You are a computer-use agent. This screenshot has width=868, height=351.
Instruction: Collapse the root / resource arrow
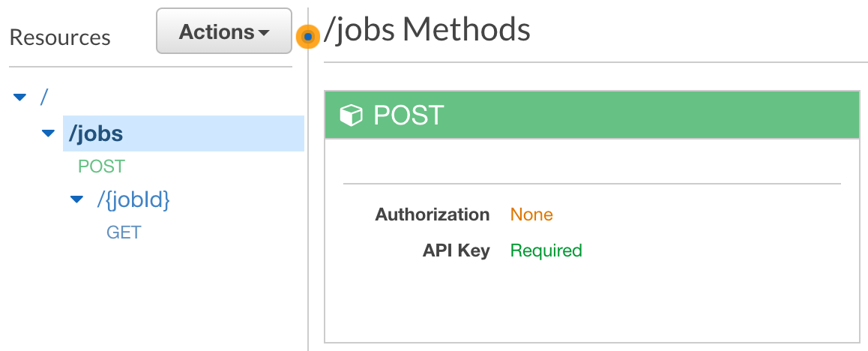tap(20, 97)
